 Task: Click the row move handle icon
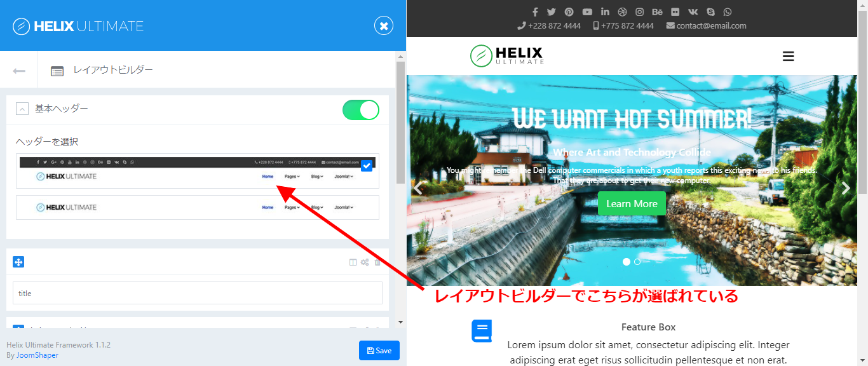[x=18, y=262]
